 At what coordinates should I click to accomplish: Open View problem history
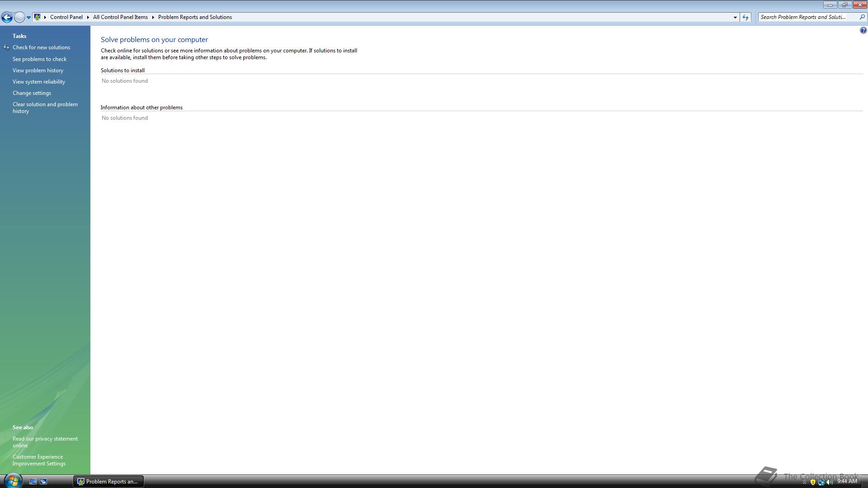coord(38,70)
